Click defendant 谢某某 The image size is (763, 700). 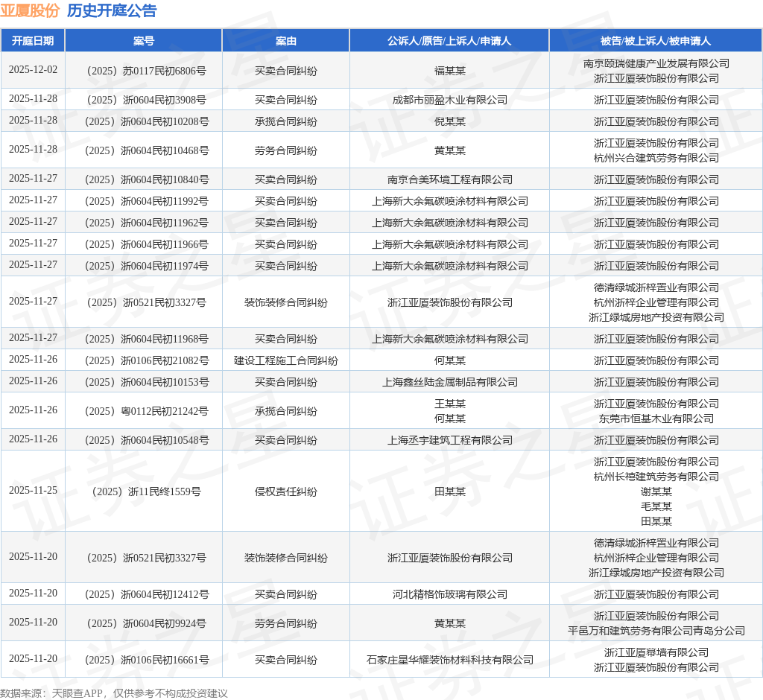[656, 491]
